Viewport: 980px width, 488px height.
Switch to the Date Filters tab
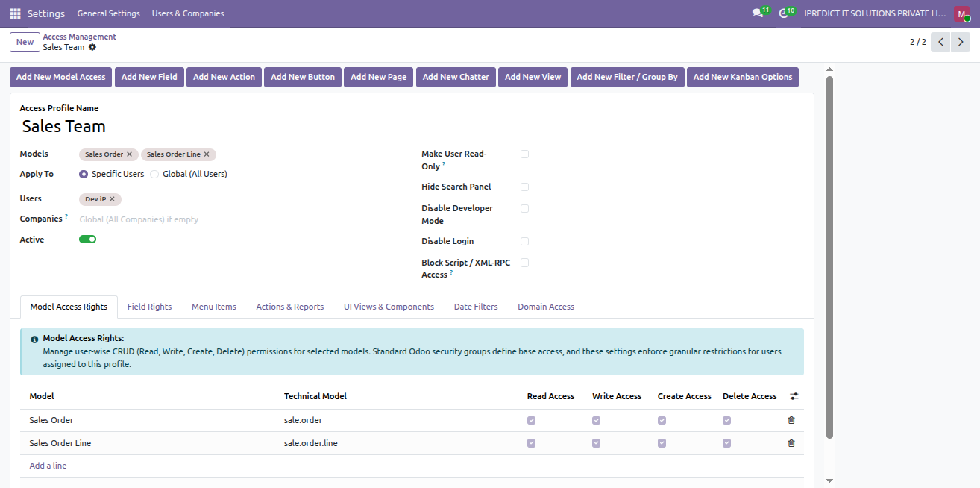click(476, 307)
